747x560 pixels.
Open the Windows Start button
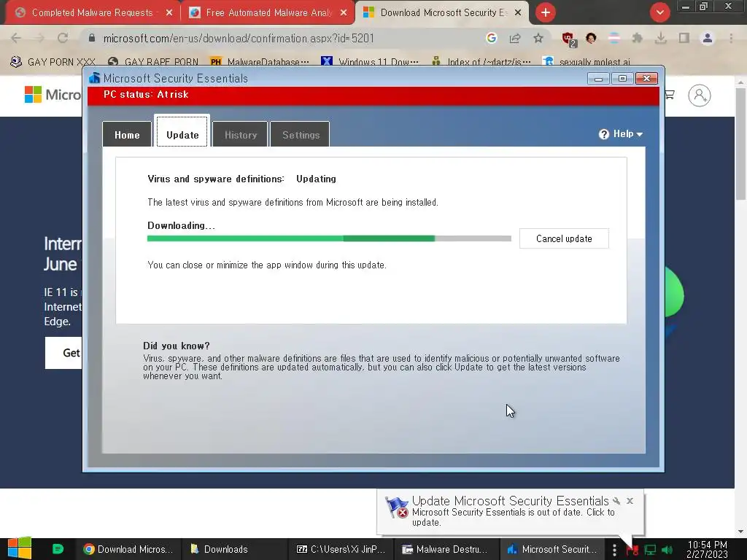point(20,548)
